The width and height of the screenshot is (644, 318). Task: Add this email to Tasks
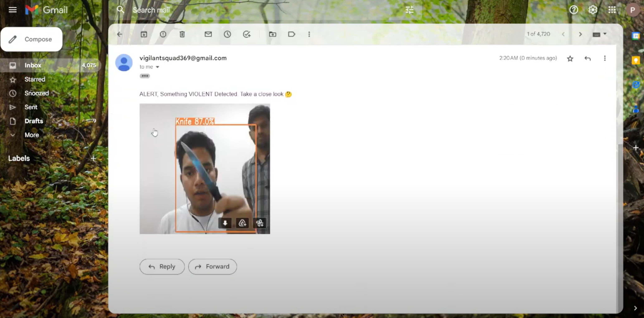247,34
